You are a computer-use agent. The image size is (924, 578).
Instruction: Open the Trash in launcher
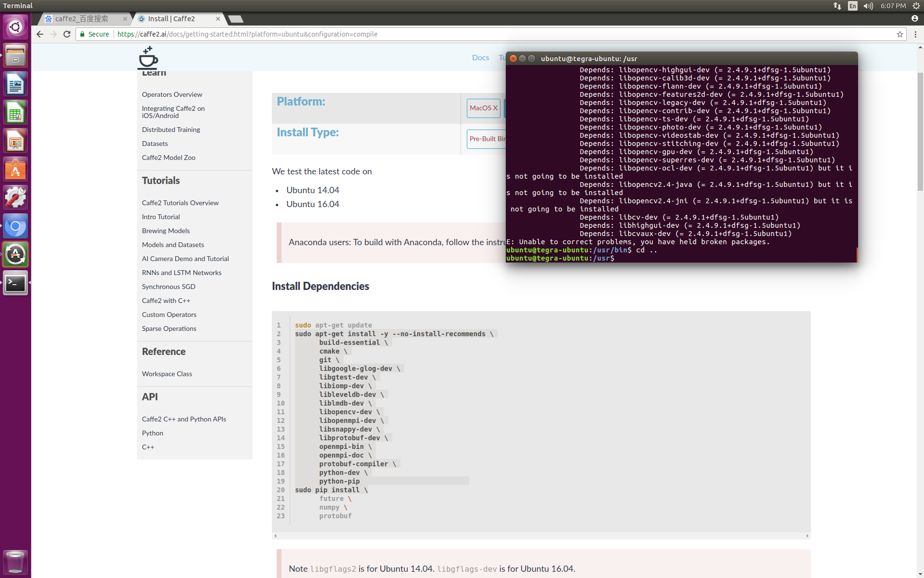pos(15,562)
